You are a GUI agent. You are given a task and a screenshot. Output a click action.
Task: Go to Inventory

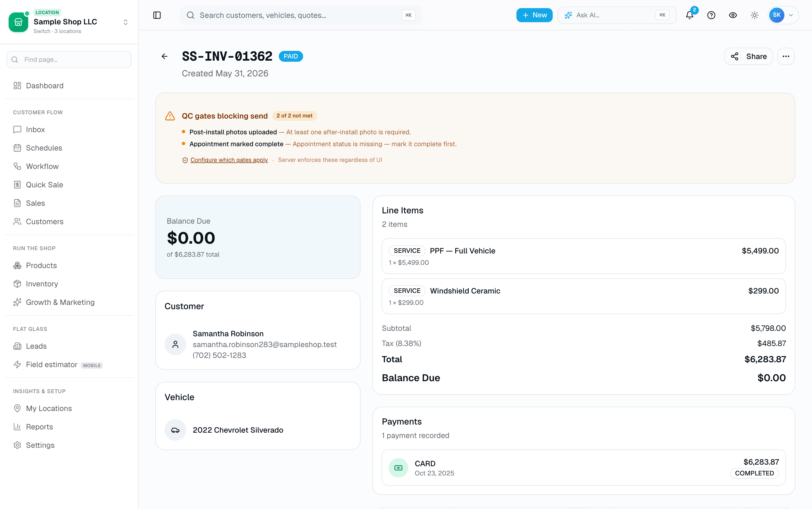click(69, 284)
